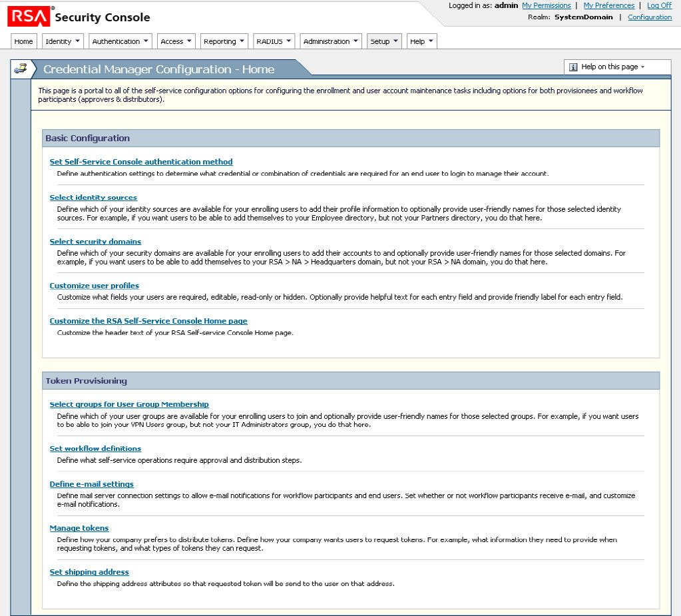Click the Security Console title text

pyautogui.click(x=103, y=17)
